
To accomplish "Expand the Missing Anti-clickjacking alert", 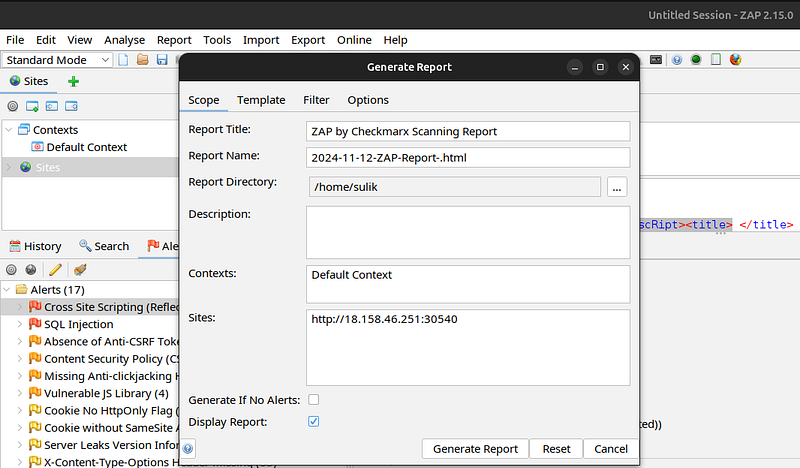I will point(20,376).
